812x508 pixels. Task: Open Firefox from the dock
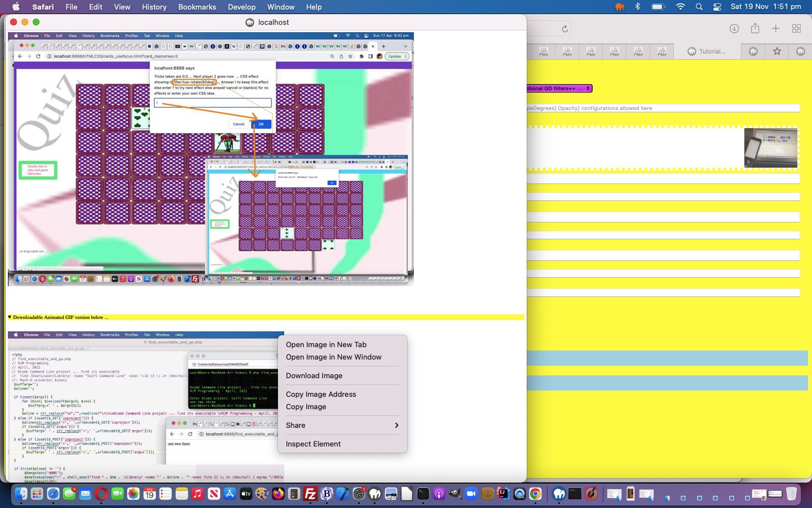[x=278, y=494]
